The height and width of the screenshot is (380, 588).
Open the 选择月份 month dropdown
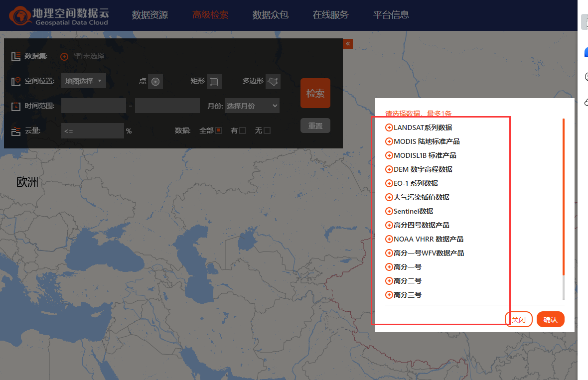coord(252,106)
